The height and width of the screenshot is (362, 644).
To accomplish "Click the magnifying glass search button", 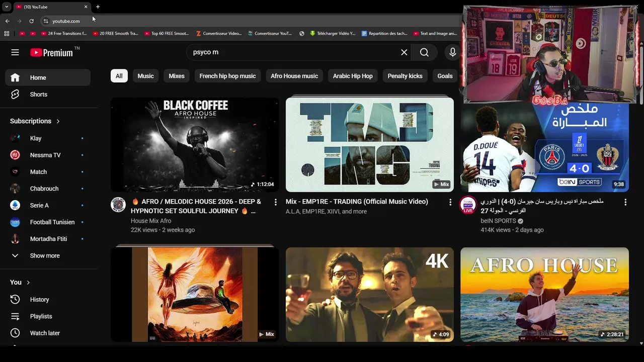I will coord(424,52).
